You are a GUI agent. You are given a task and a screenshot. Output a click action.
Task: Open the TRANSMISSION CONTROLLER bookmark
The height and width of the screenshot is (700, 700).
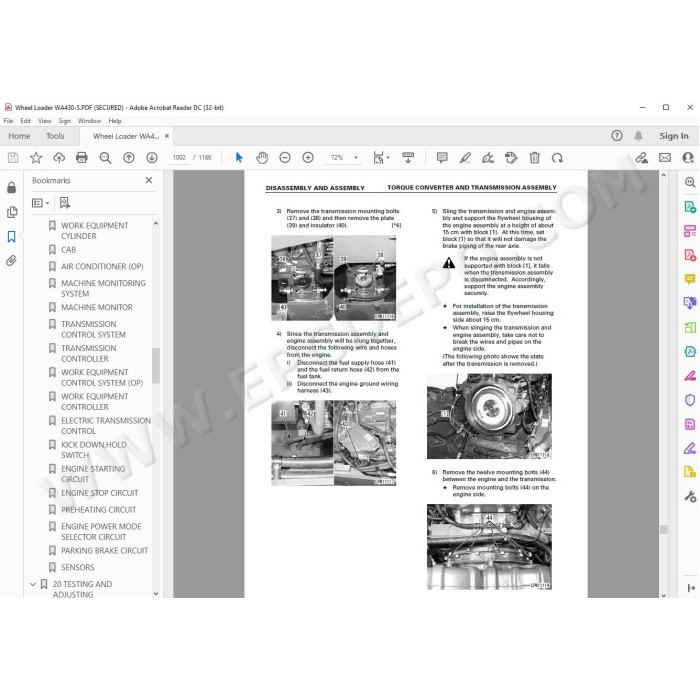tap(88, 353)
